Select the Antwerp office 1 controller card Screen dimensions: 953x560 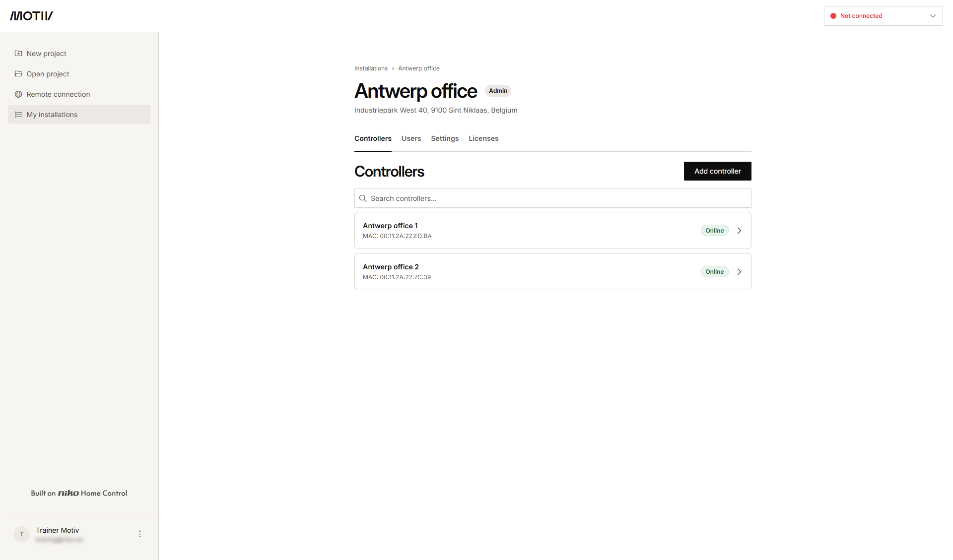552,231
